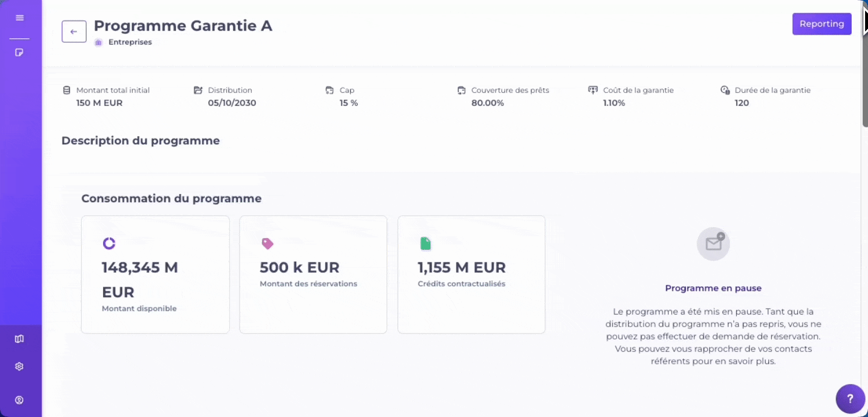Click the pink tag icon for réservations
Viewport: 868px width, 417px height.
[x=267, y=244]
